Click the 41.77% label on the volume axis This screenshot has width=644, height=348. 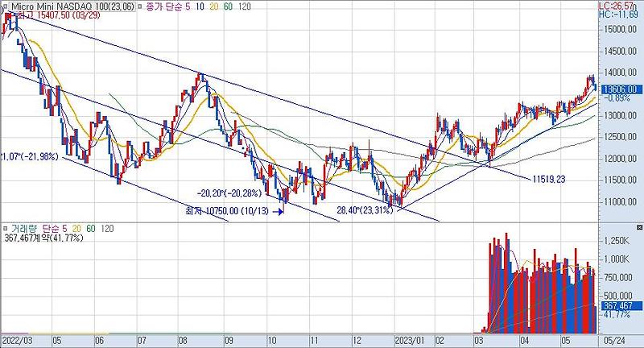coord(617,314)
